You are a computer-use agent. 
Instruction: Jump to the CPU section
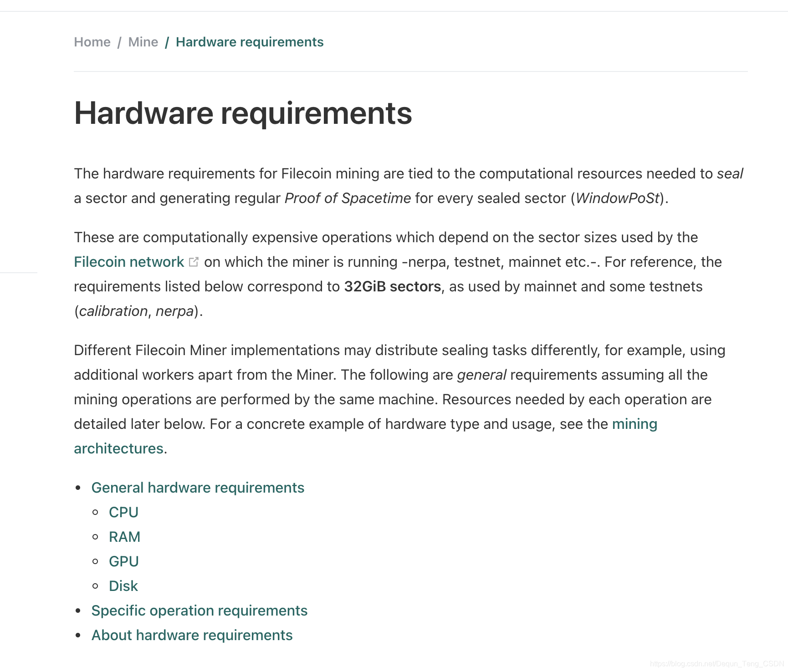(x=123, y=512)
